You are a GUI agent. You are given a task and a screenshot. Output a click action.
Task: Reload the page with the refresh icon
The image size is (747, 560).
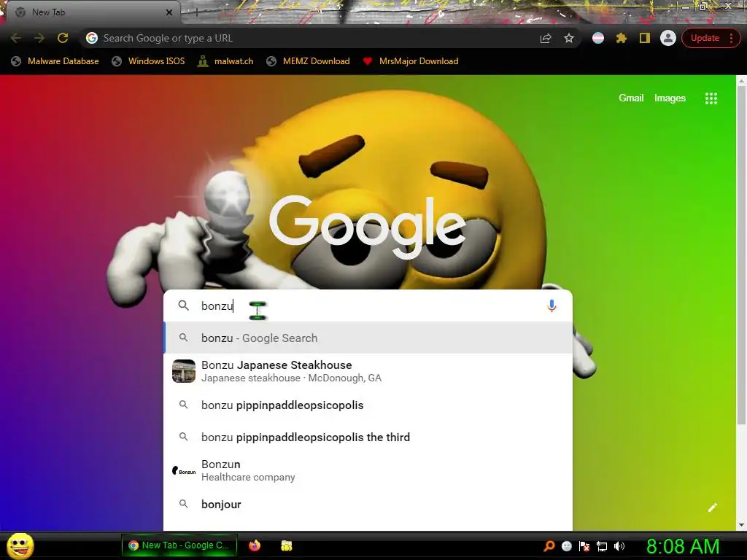(x=63, y=38)
